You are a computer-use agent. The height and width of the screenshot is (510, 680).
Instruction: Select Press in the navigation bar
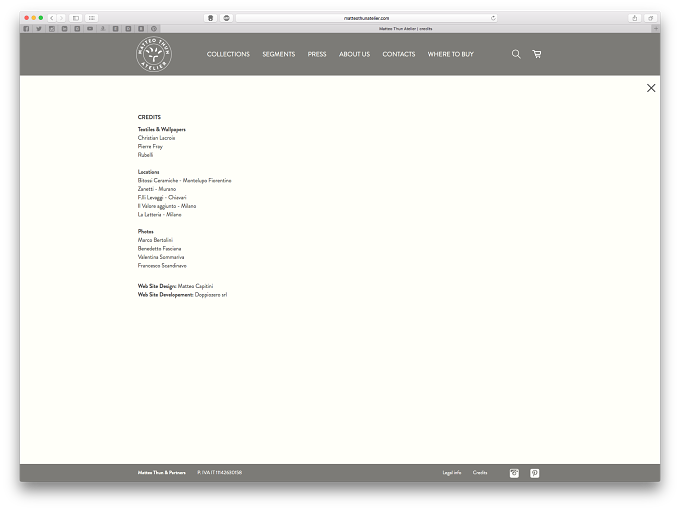(x=317, y=54)
